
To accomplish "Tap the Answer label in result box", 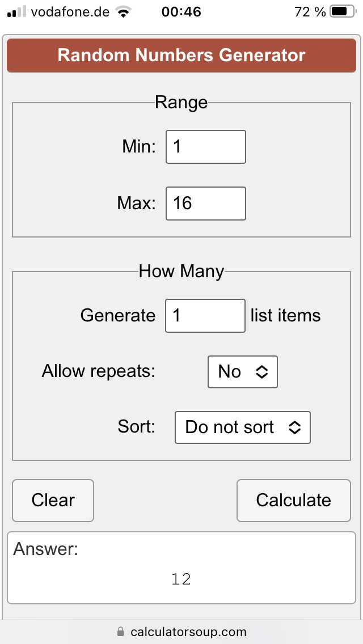I will tap(45, 549).
